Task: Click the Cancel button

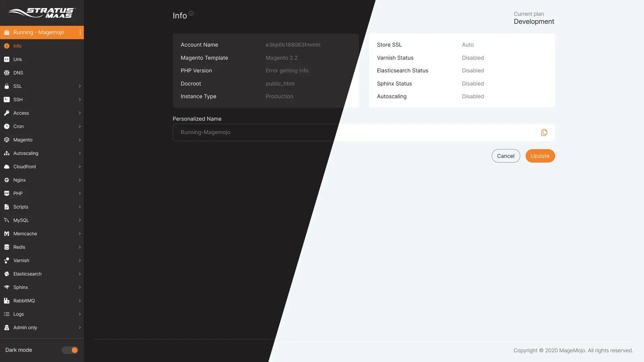Action: 506,156
